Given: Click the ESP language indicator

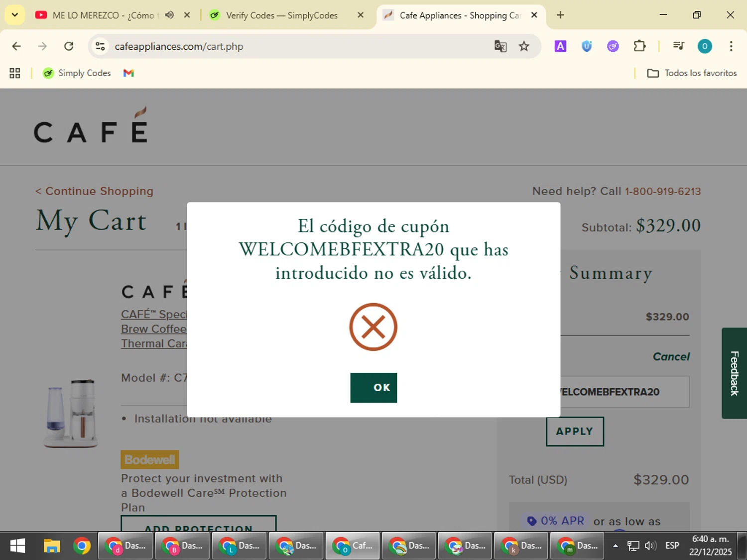Looking at the screenshot, I should pos(672,546).
